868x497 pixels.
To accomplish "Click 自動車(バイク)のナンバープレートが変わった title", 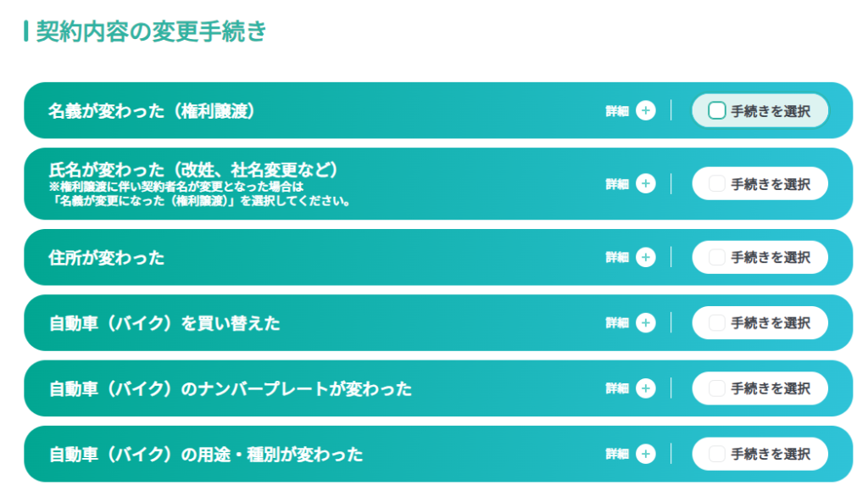I will (x=231, y=389).
